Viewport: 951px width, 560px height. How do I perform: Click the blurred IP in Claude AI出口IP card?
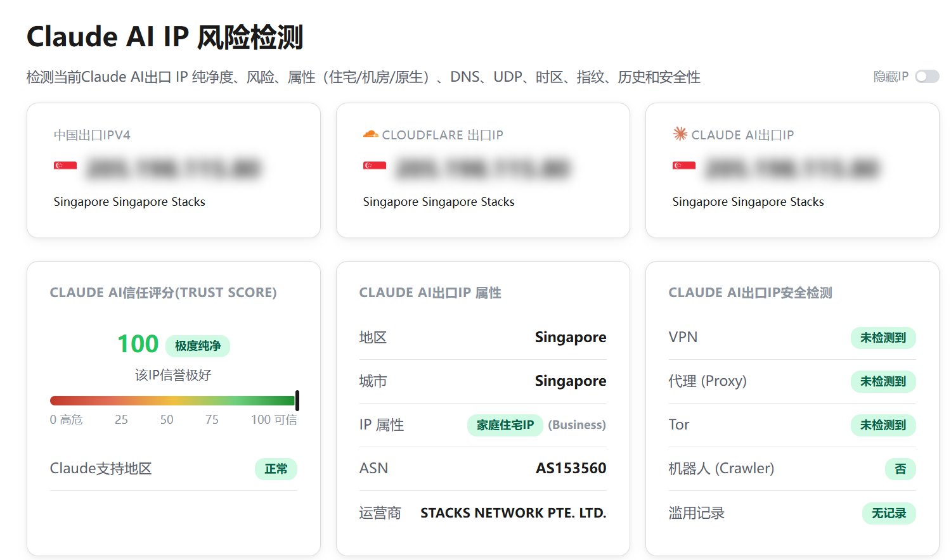(792, 169)
